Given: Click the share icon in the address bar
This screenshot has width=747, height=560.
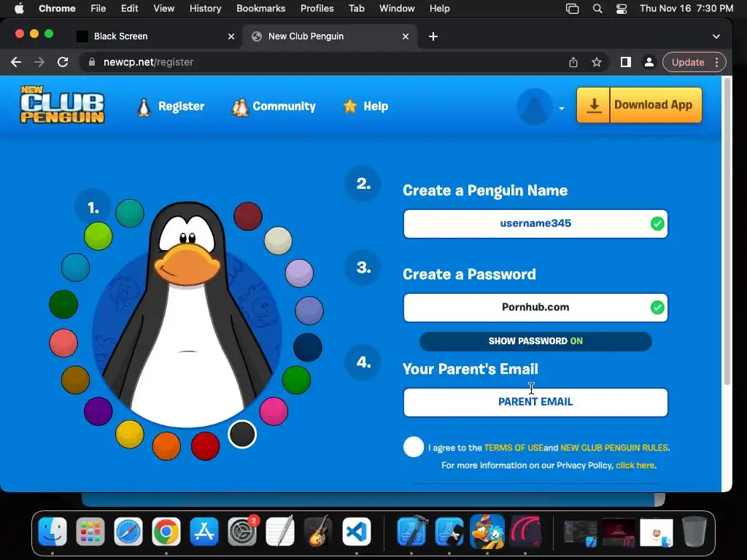Looking at the screenshot, I should point(573,62).
